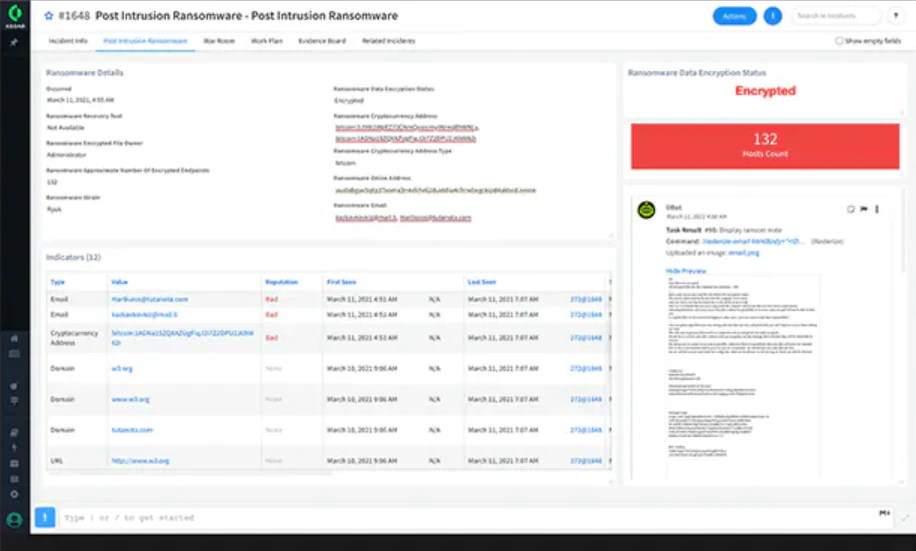Click the red Encrypted status text
The width and height of the screenshot is (916, 551).
coord(765,91)
